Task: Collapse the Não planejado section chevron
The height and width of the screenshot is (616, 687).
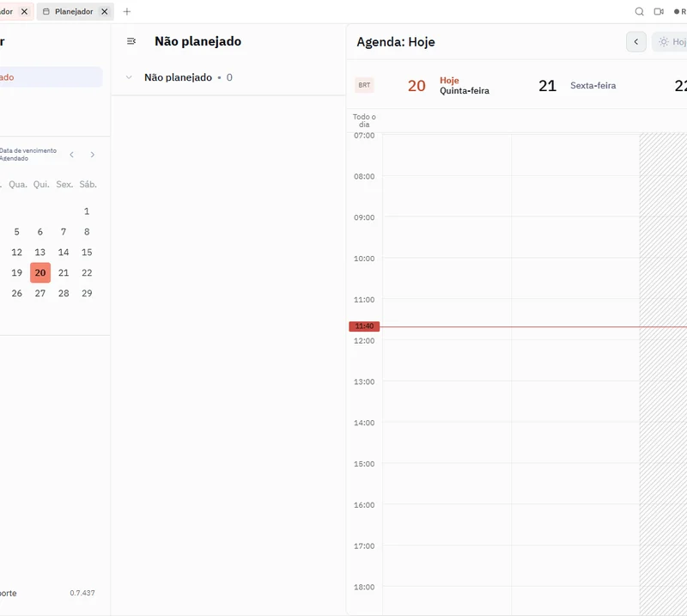Action: pyautogui.click(x=129, y=77)
